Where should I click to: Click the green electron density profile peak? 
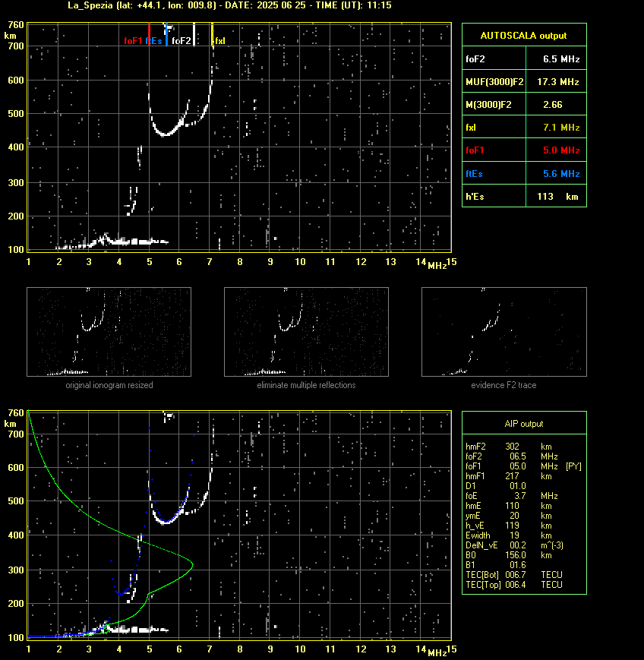[192, 564]
